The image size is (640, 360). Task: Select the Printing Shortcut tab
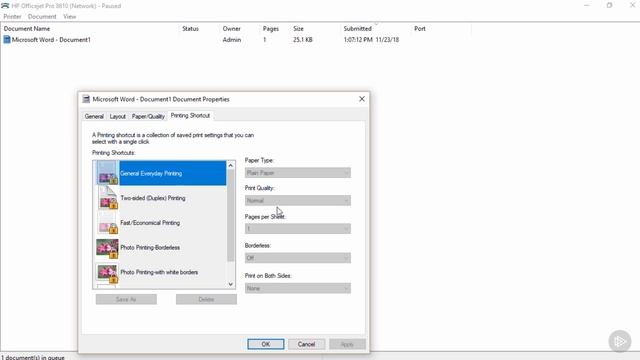[190, 116]
